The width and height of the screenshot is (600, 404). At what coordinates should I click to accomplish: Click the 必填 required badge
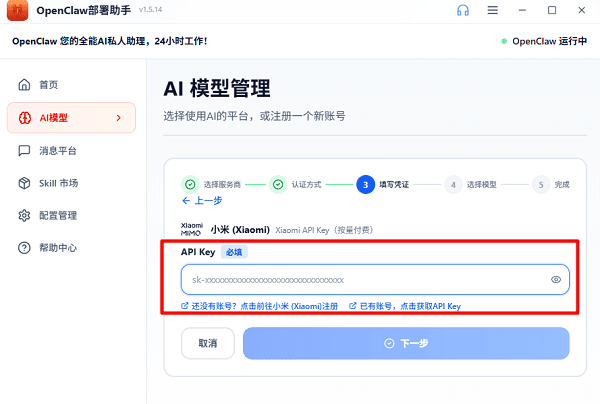pyautogui.click(x=234, y=252)
